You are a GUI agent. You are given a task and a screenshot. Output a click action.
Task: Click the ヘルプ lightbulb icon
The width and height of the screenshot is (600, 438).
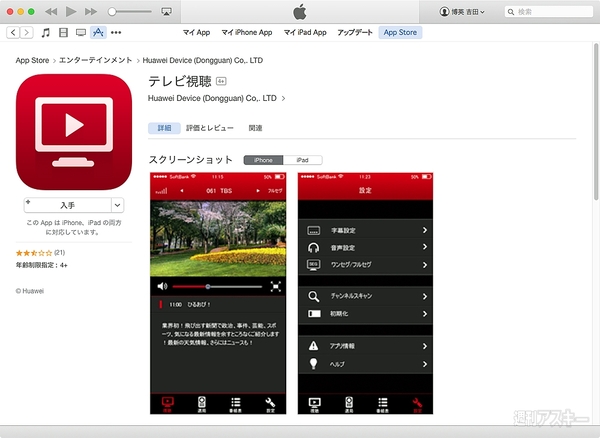313,363
